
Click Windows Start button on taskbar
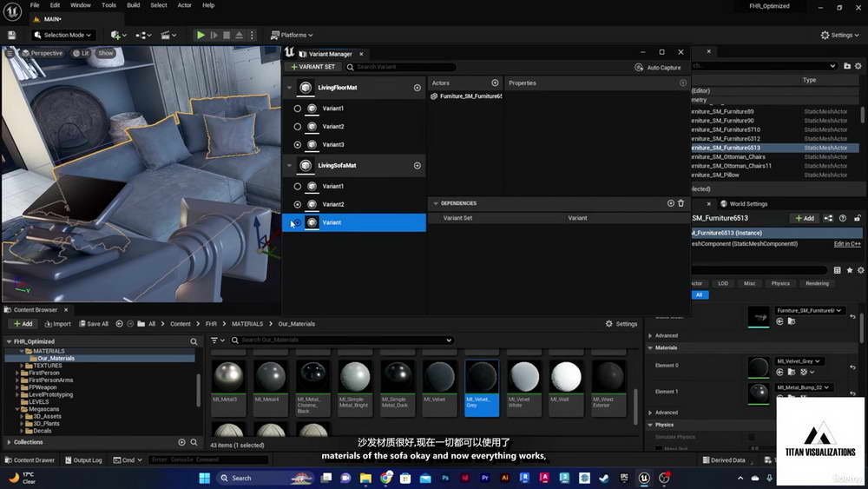(x=204, y=478)
